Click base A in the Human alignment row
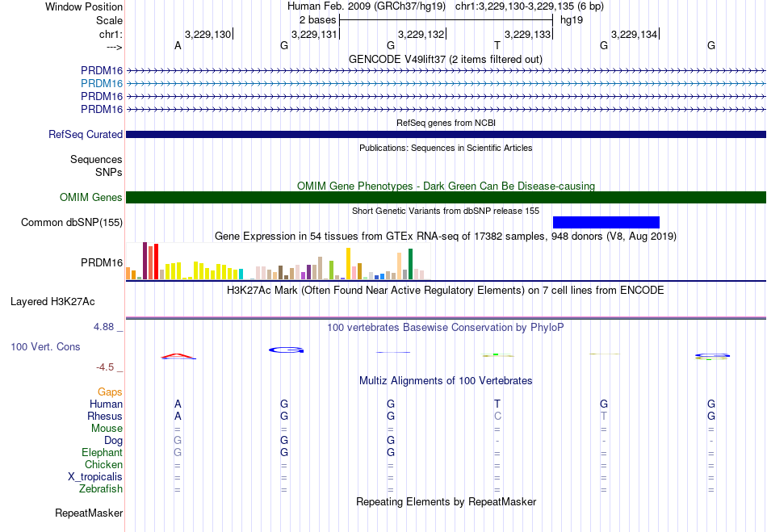Image resolution: width=767 pixels, height=532 pixels. pyautogui.click(x=178, y=404)
